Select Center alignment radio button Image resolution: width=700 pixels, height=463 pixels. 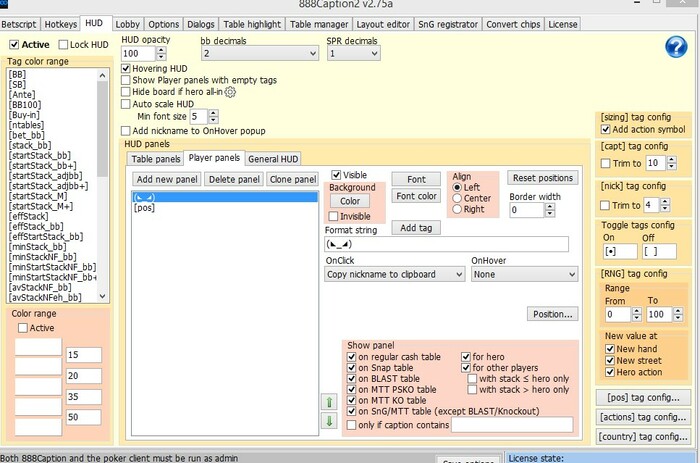pos(457,198)
